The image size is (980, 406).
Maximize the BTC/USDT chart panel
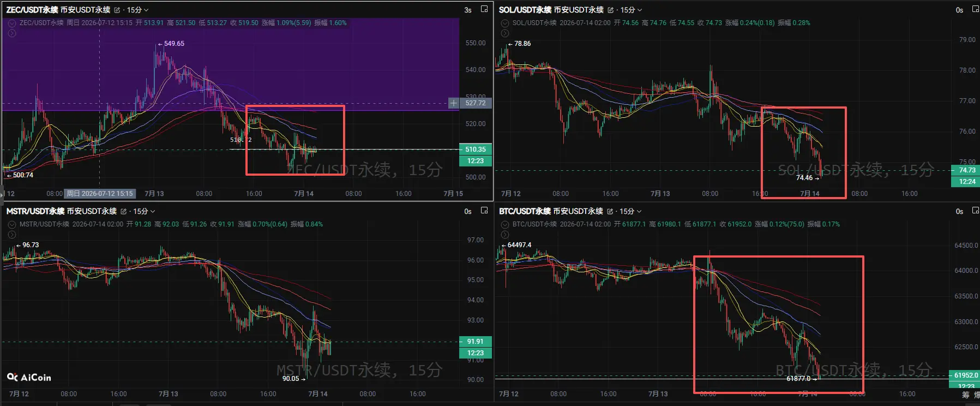976,211
